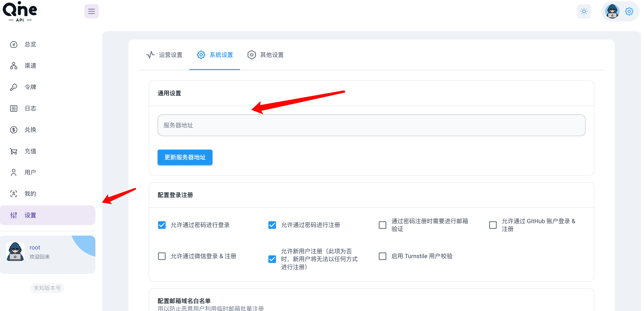This screenshot has width=644, height=311.
Task: Click the 用户 person icon
Action: 14,173
